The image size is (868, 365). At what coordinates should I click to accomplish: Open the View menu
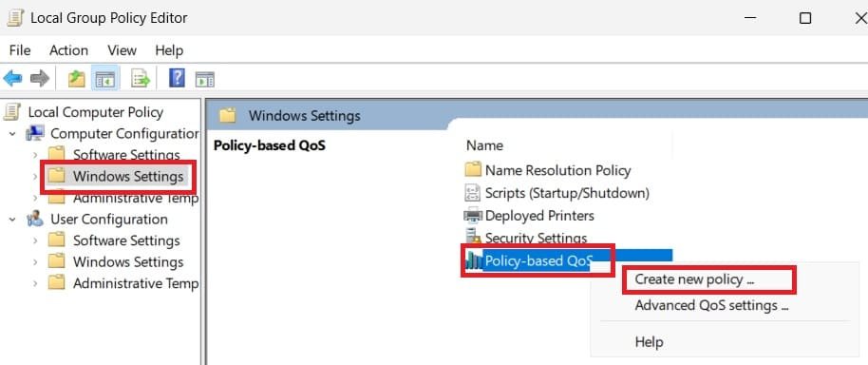[x=122, y=50]
